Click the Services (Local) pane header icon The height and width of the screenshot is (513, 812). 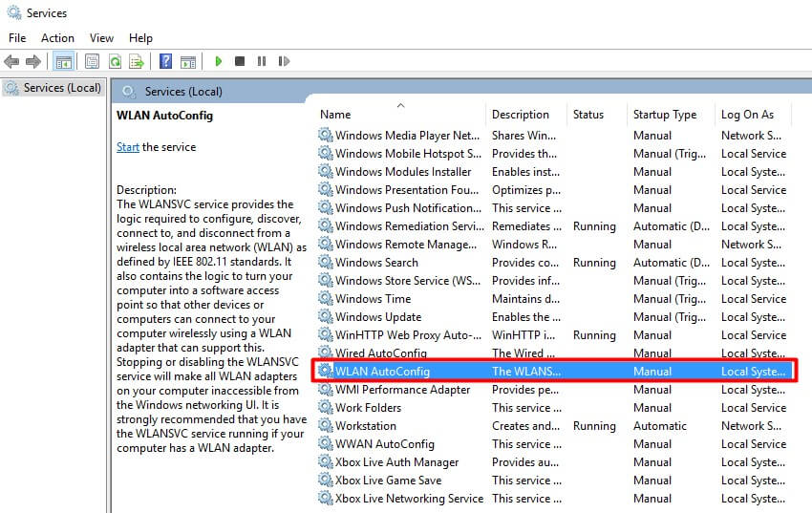[x=128, y=92]
